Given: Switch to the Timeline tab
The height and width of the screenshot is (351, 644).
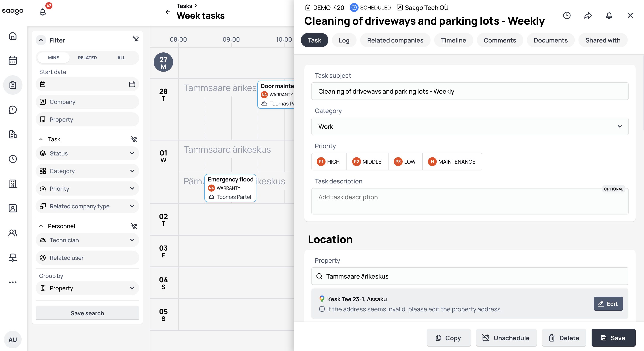Looking at the screenshot, I should click(453, 40).
